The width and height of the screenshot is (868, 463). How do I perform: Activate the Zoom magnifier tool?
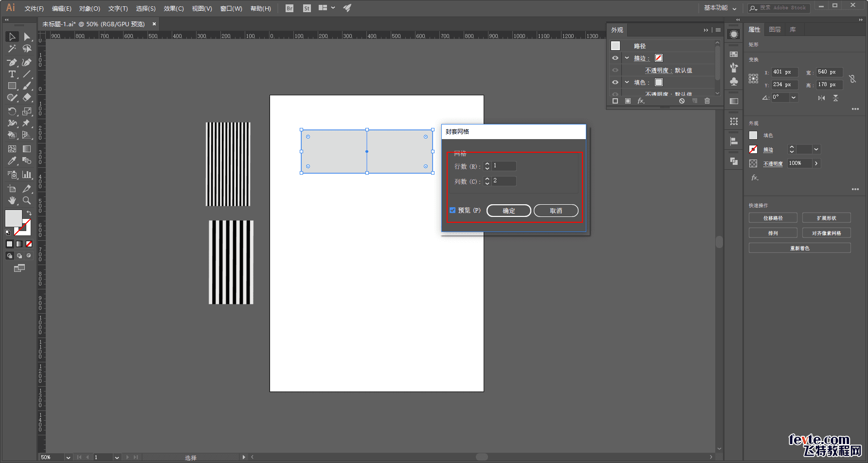(27, 200)
